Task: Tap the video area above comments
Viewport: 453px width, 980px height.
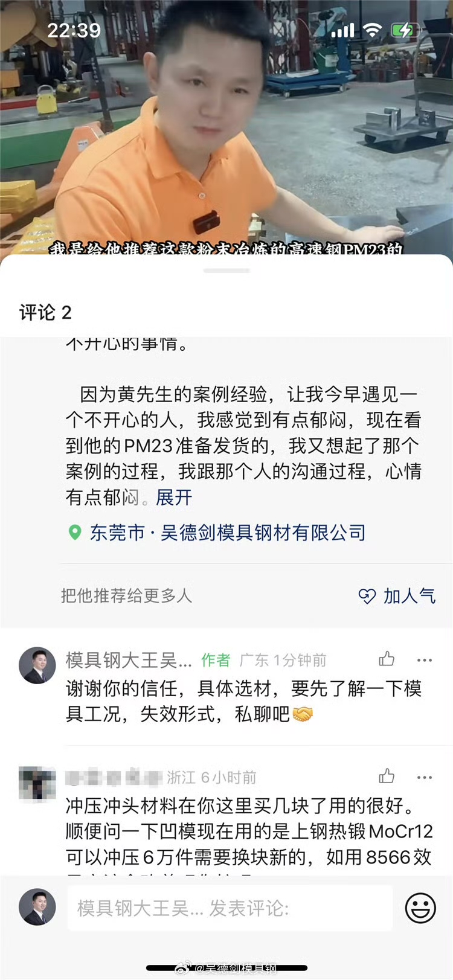Action: point(226,133)
